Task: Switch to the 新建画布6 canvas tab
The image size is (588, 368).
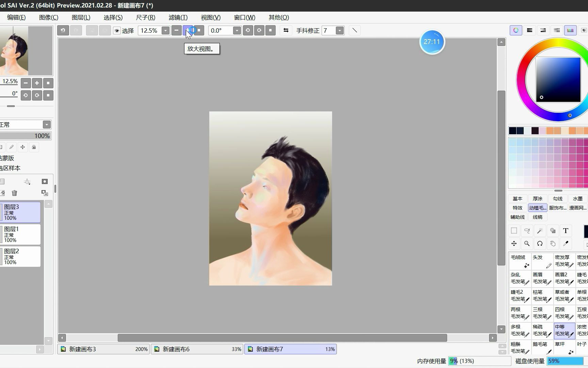Action: [197, 349]
